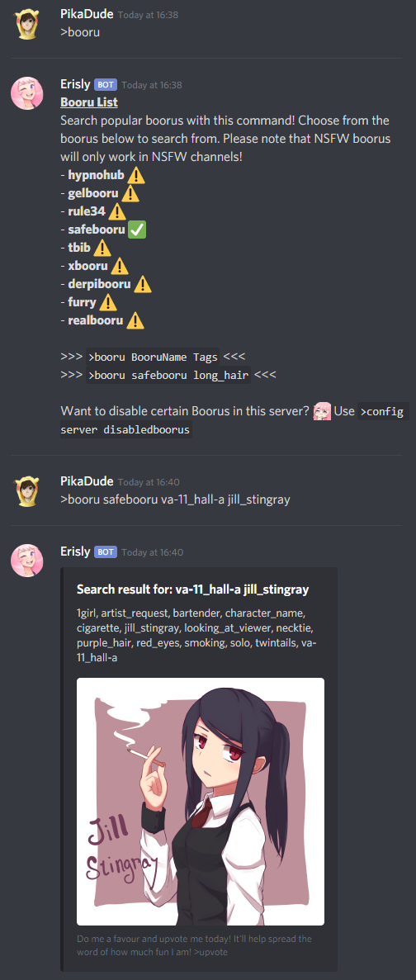Screen dimensions: 416x980
Task: Click Erisly's avatar beside Booru List
Action: point(27,93)
